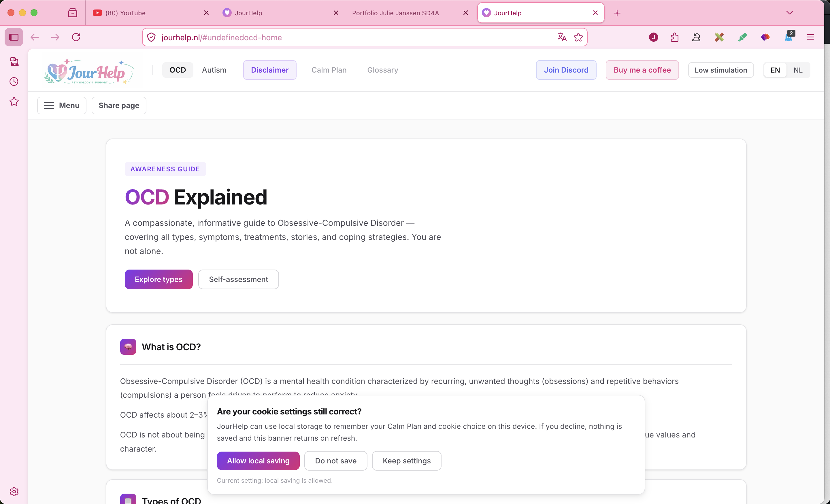This screenshot has width=830, height=504.
Task: Click the Keep settings button
Action: tap(407, 461)
